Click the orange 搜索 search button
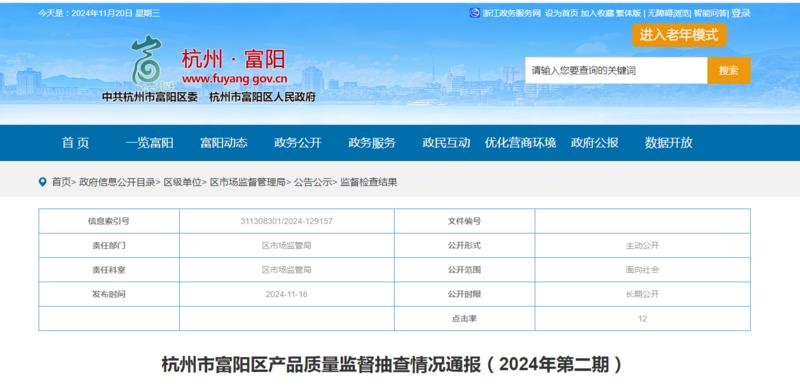Viewport: 800px width, 388px height. pos(729,70)
